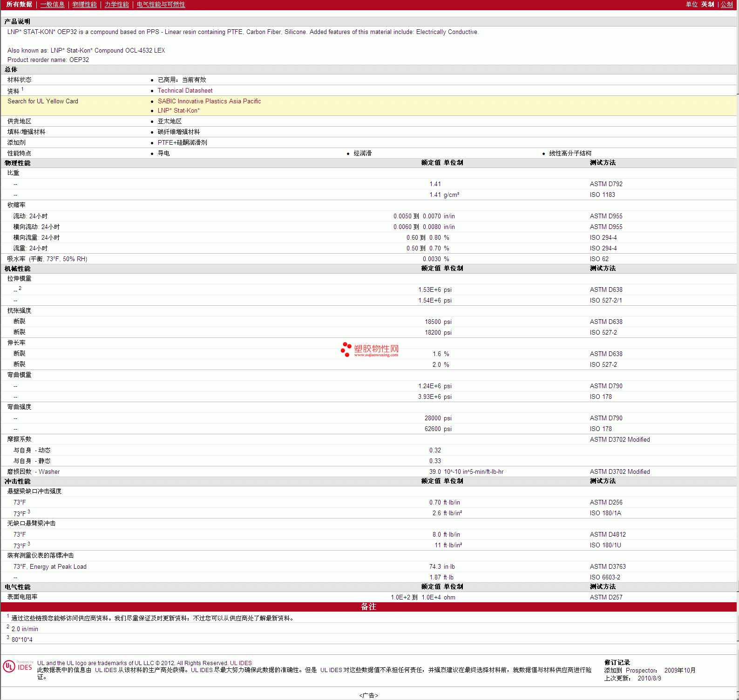This screenshot has height=700, width=739.
Task: Click the 与自身 - 动态 friction row
Action: pos(32,451)
